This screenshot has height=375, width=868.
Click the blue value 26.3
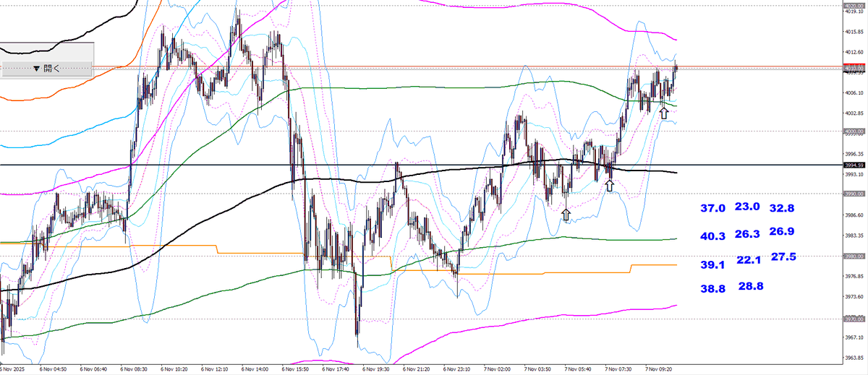pos(747,234)
